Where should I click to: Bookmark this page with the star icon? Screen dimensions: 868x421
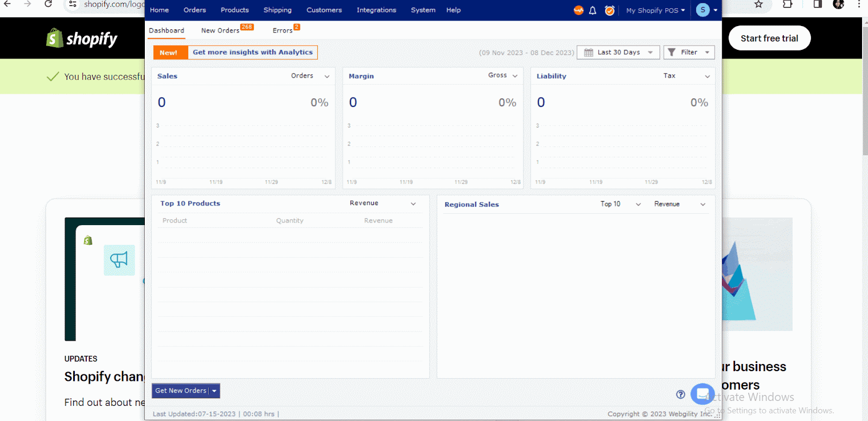758,4
